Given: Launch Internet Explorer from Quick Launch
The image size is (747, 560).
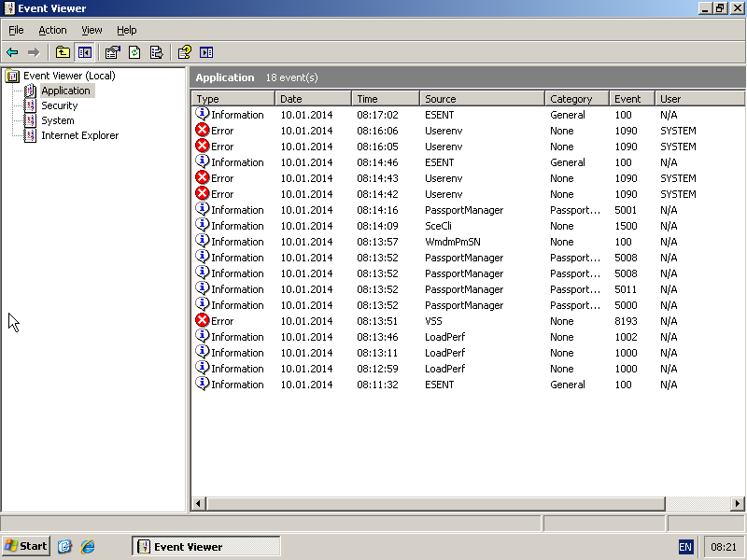Looking at the screenshot, I should coord(88,546).
